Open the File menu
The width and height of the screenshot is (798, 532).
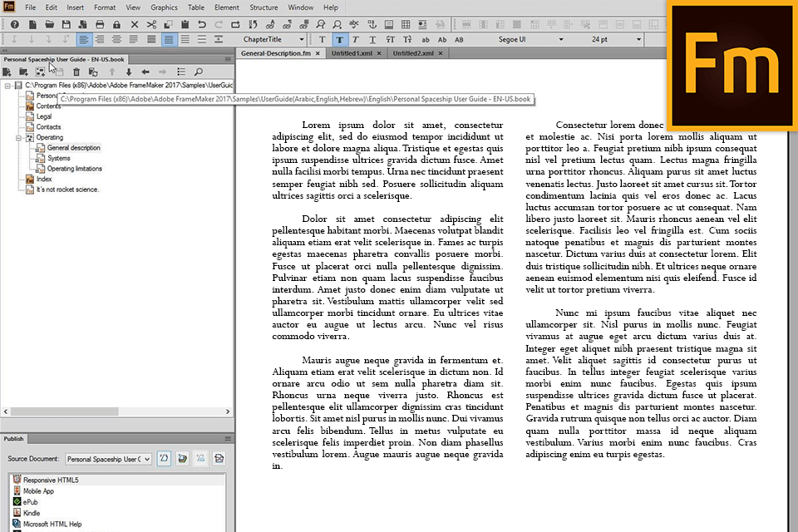coord(31,7)
